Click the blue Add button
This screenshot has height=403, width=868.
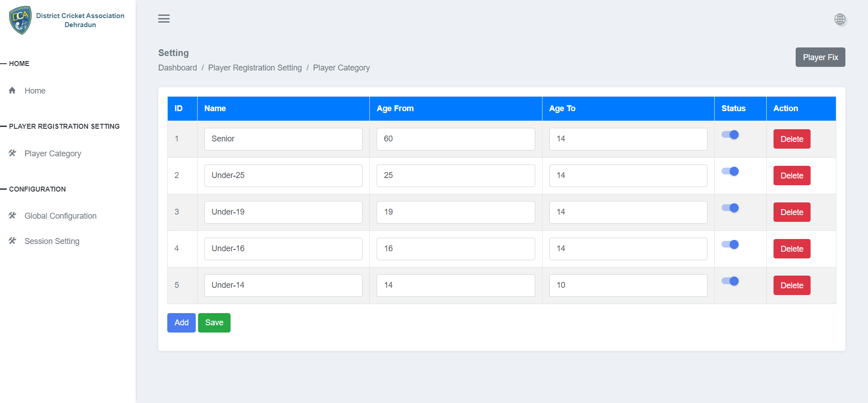point(181,323)
